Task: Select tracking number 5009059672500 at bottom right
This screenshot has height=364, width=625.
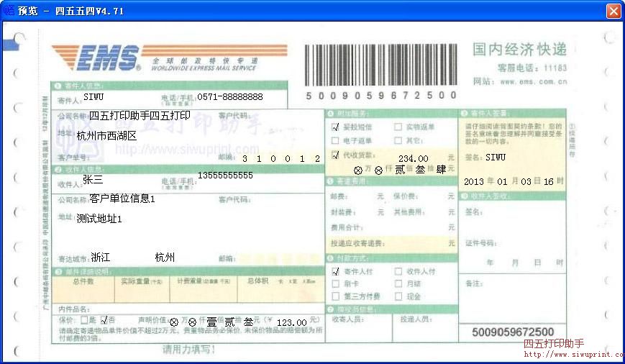Action: tap(513, 332)
